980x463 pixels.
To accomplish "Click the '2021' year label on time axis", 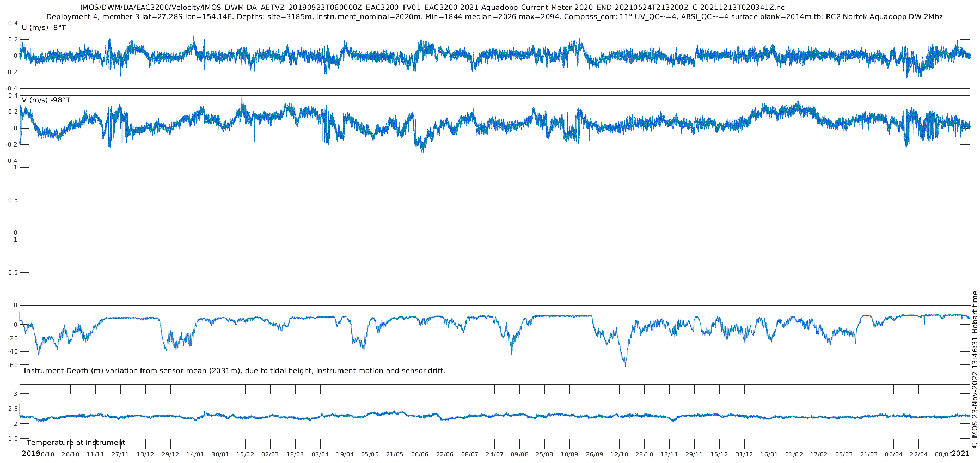I will (x=961, y=453).
